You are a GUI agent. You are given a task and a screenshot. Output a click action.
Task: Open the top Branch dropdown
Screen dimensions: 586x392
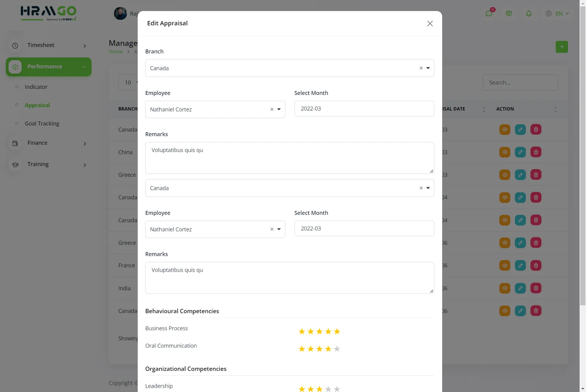click(428, 68)
